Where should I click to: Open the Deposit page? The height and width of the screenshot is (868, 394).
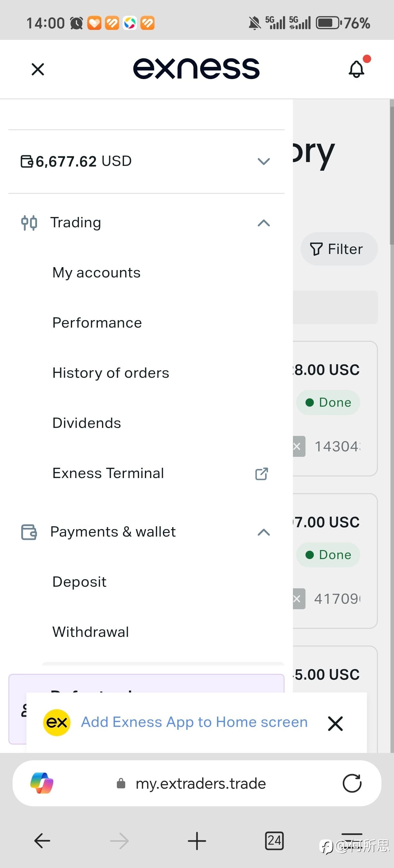[79, 582]
